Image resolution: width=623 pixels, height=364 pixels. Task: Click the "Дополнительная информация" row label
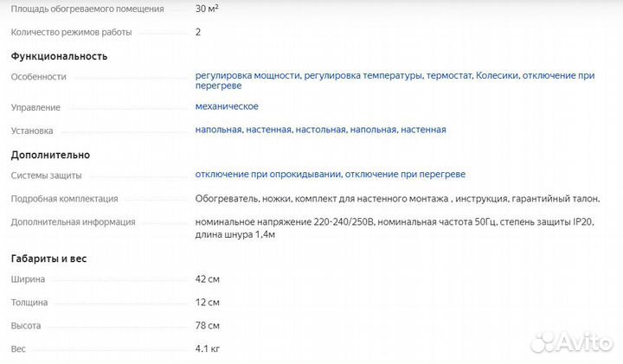tap(73, 222)
